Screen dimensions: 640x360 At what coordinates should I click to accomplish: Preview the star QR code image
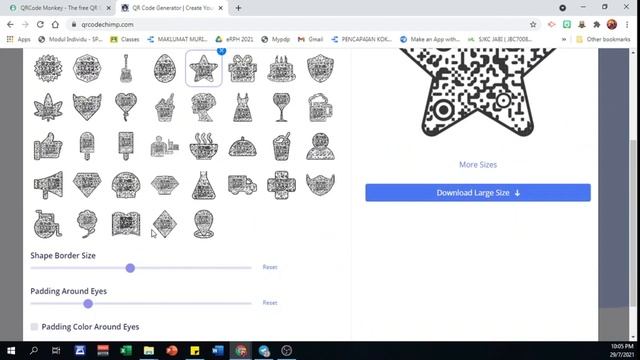478,92
